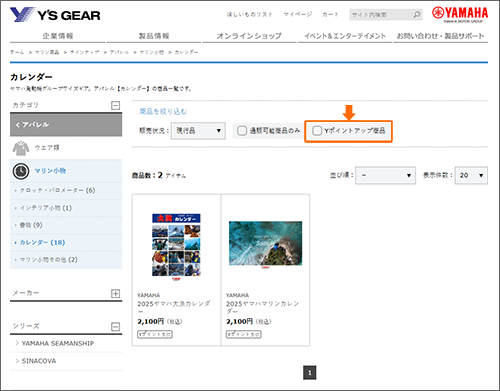Go back to アパレル category
The height and width of the screenshot is (391, 500).
click(x=66, y=125)
